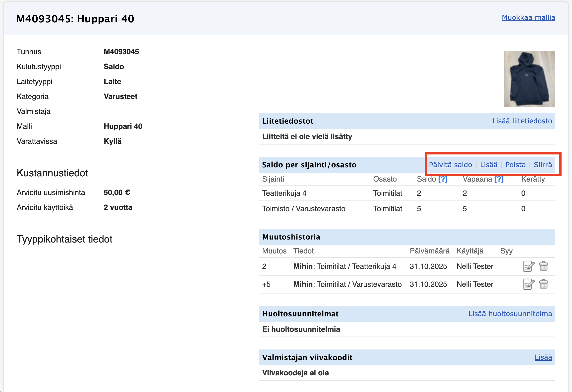Click Lisää in the Saldo section

pyautogui.click(x=489, y=165)
